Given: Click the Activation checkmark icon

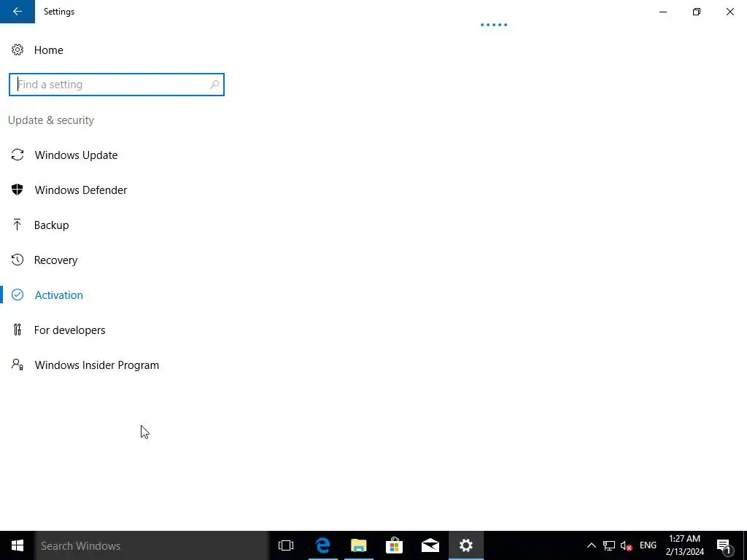Looking at the screenshot, I should 18,295.
